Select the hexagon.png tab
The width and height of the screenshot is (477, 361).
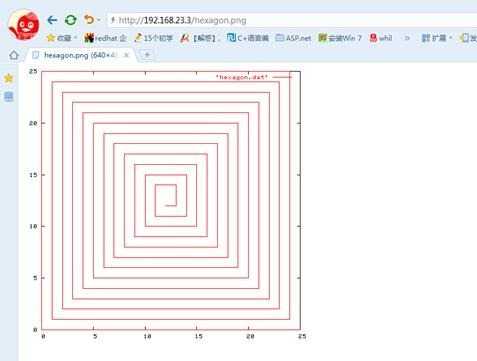click(x=80, y=55)
